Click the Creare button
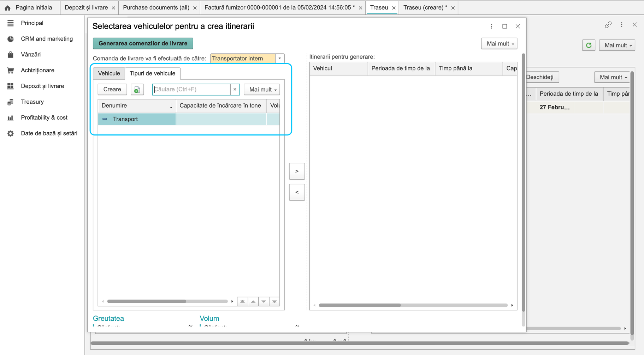This screenshot has width=644, height=355. 112,90
